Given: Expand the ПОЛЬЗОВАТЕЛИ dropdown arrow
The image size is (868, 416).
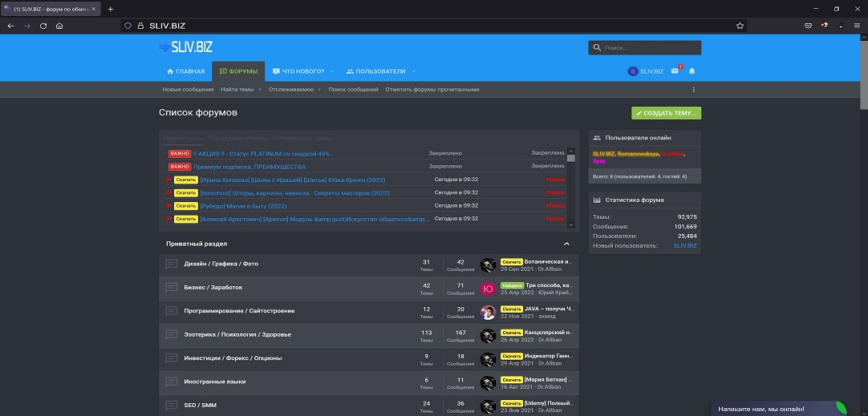Looking at the screenshot, I should (413, 71).
